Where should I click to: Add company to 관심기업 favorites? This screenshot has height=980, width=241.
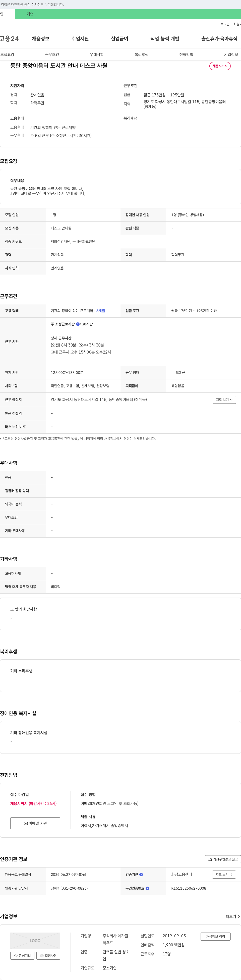22,955
